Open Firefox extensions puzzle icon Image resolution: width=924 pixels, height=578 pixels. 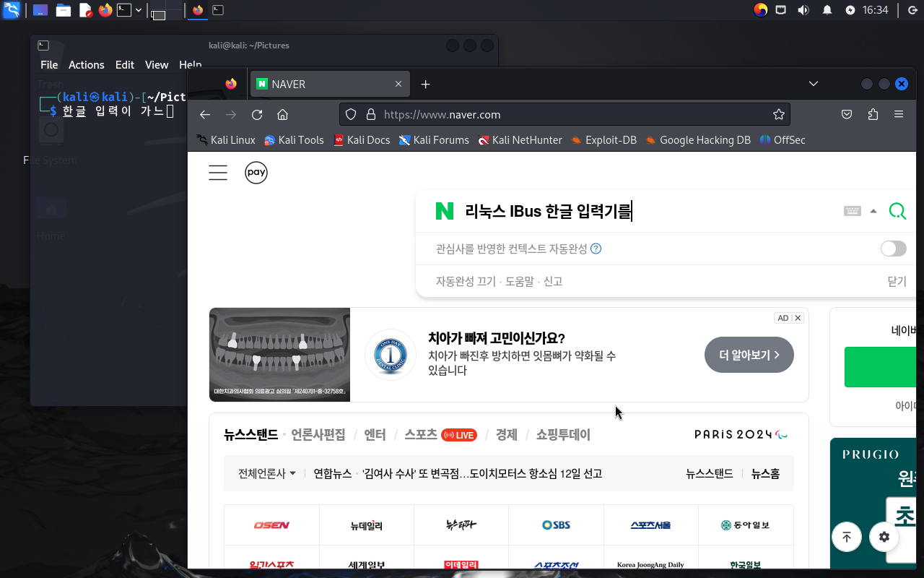tap(873, 114)
